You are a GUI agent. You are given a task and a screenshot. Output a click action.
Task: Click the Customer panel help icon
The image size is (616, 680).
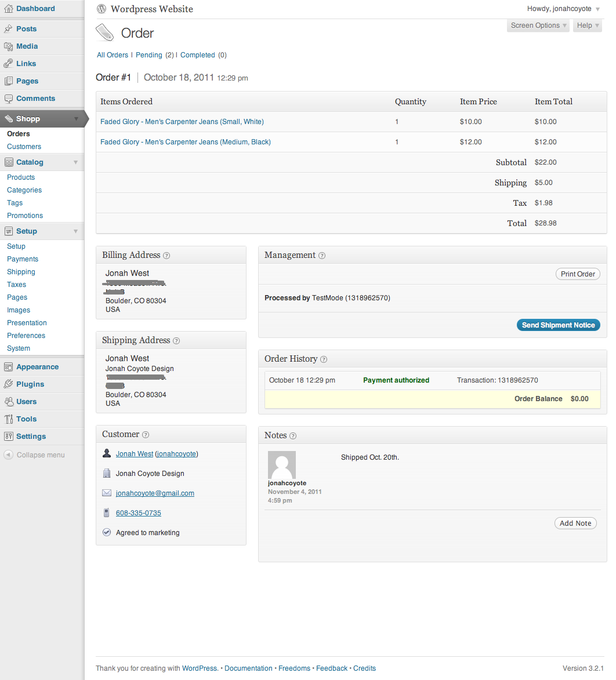146,435
